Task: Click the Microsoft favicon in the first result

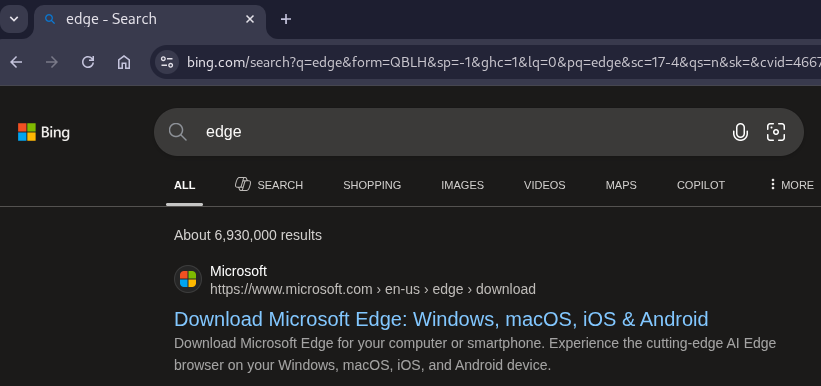Action: [x=188, y=279]
